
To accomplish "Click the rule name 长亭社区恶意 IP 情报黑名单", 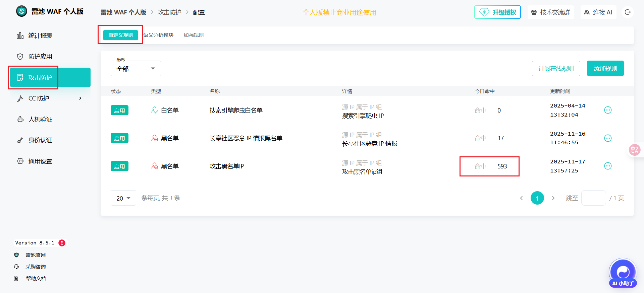I will (x=246, y=138).
